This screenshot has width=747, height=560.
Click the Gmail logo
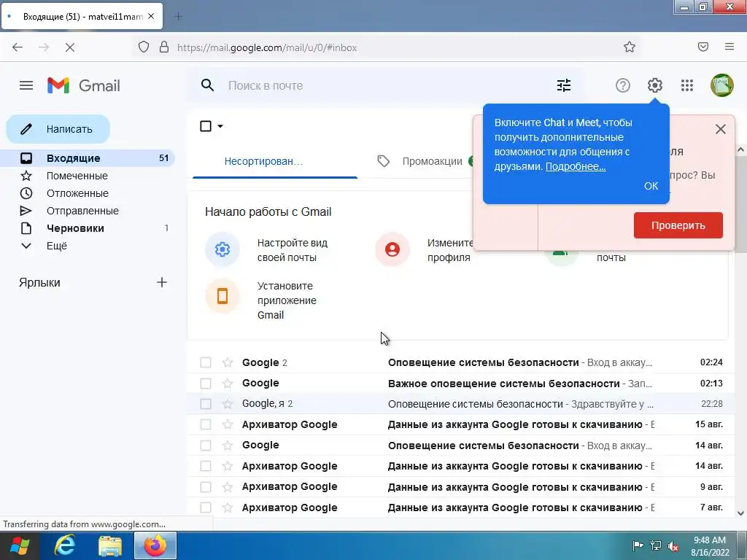84,86
